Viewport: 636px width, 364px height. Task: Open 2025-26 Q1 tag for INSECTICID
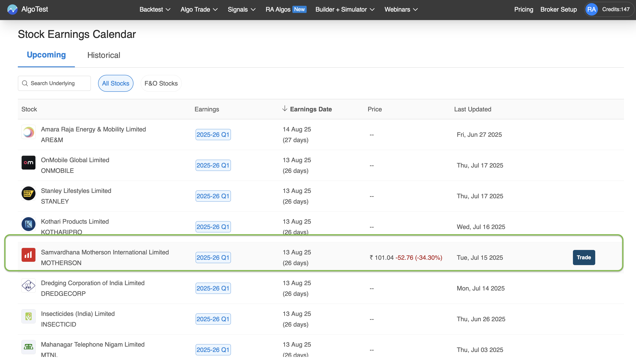tap(213, 319)
